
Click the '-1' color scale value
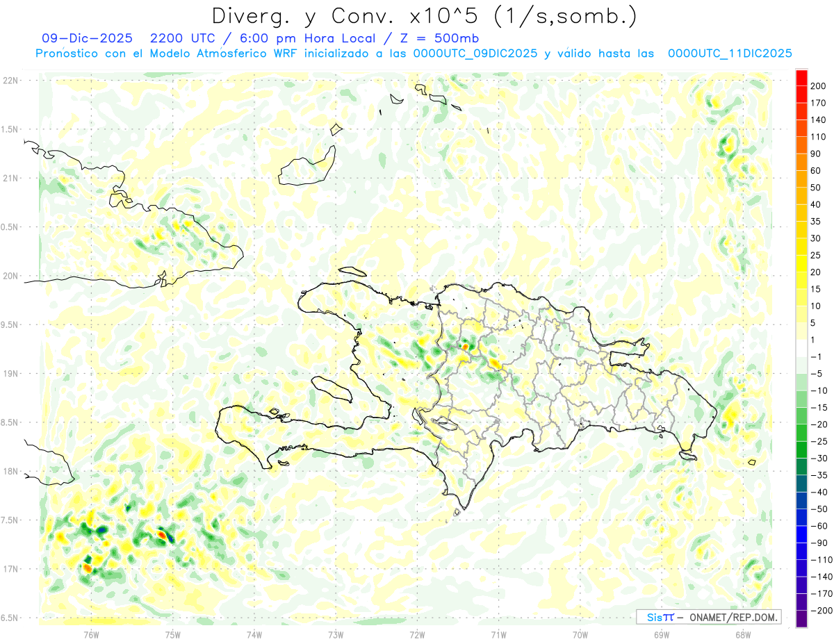coord(817,356)
